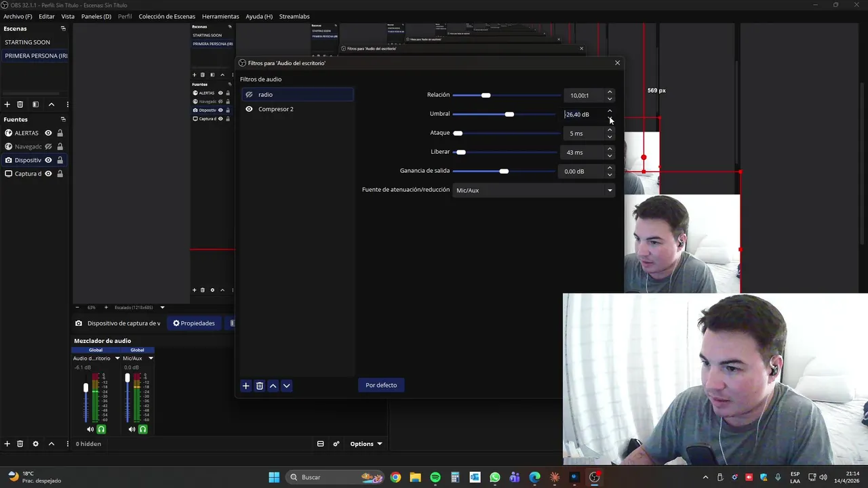Viewport: 868px width, 488px height.
Task: Add an audio filter with the plus button
Action: coord(246,386)
